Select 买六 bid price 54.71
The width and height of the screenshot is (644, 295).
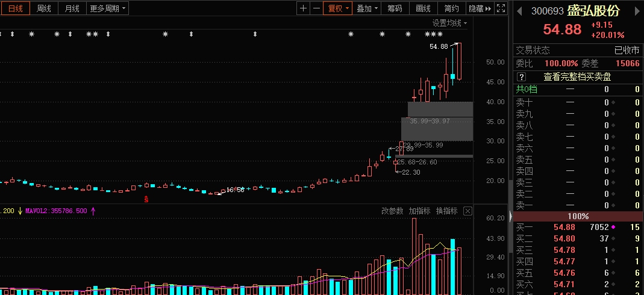[564, 284]
